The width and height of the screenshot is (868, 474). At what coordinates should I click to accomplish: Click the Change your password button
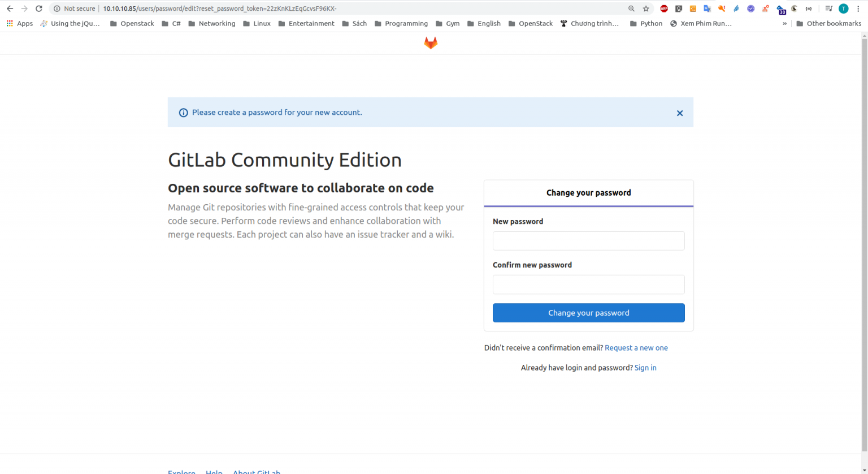click(x=588, y=313)
